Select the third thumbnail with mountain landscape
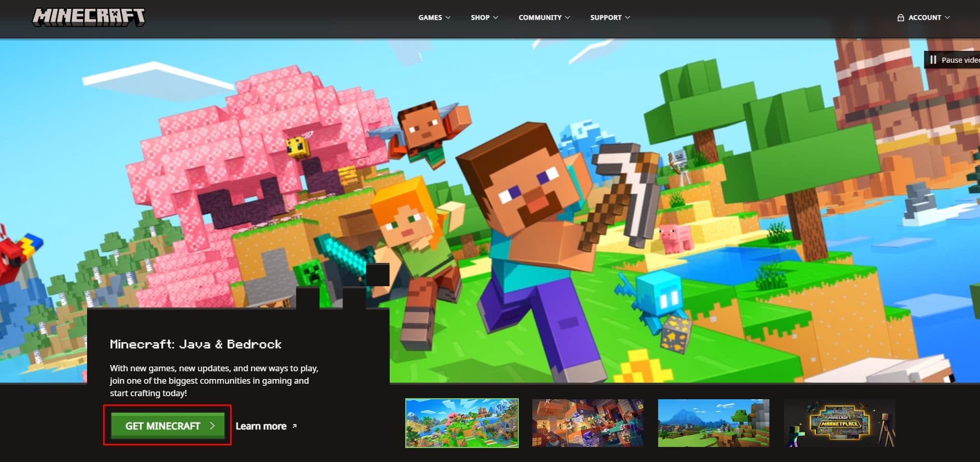The image size is (980, 462). click(x=714, y=423)
